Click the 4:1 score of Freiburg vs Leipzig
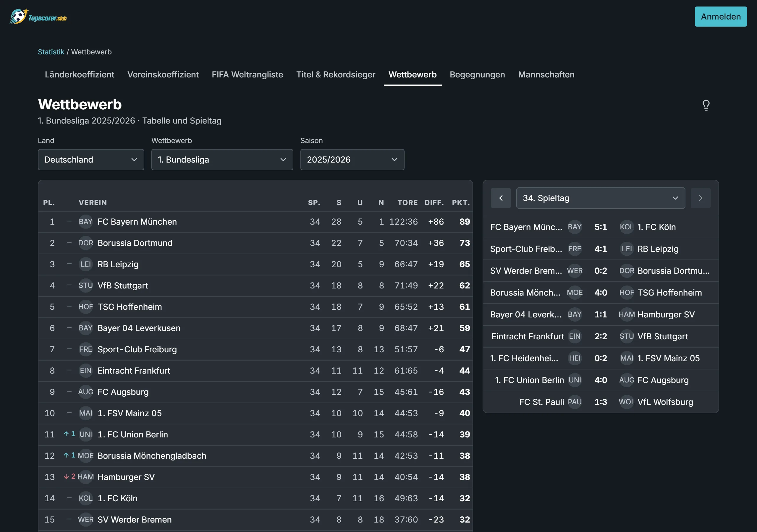This screenshot has width=757, height=532. [600, 249]
